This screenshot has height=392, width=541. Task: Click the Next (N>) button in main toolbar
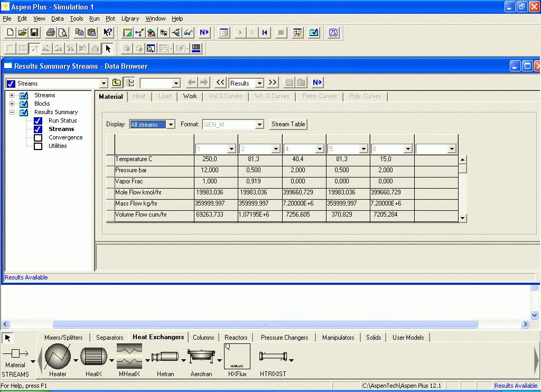204,32
